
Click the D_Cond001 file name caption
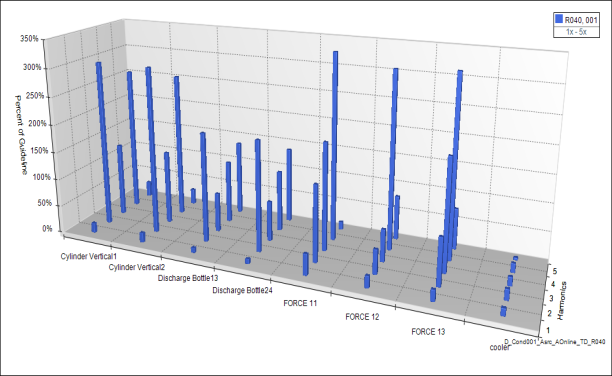pos(555,342)
